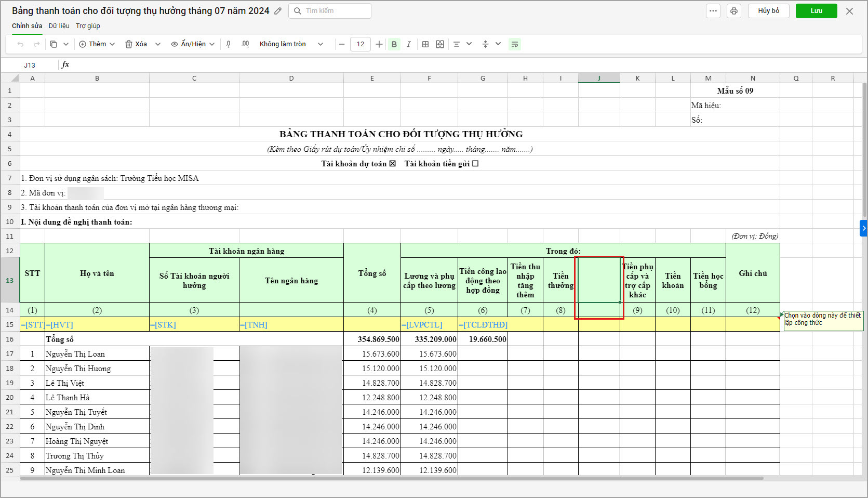Image resolution: width=868 pixels, height=498 pixels.
Task: Click the three-dots more options button
Action: 713,11
